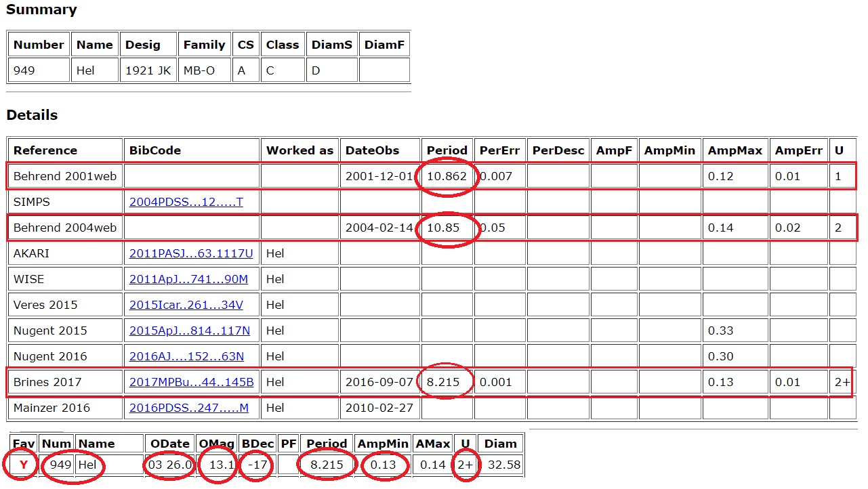Click the 10.85 period value
868x489 pixels.
point(443,228)
